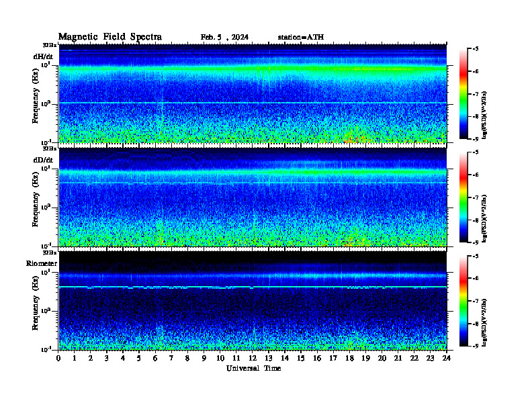The height and width of the screenshot is (411, 532).
Task: Click the hour "8" tick label on time axis
Action: pos(187,359)
